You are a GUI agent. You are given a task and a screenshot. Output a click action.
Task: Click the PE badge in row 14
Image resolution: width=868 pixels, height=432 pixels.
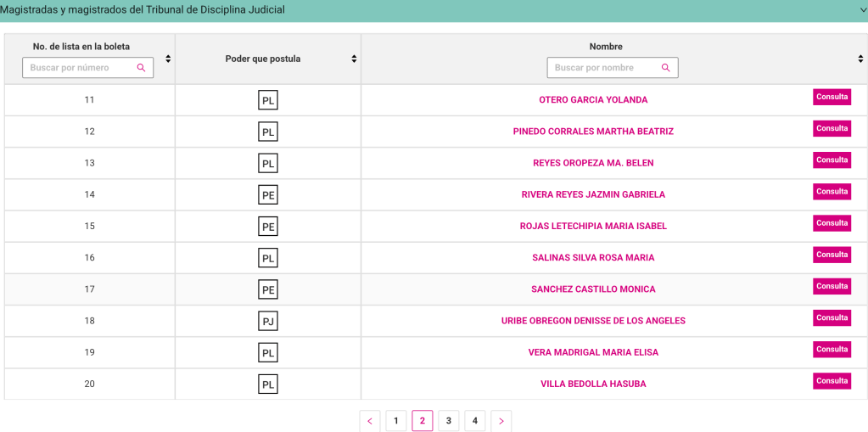click(x=268, y=195)
